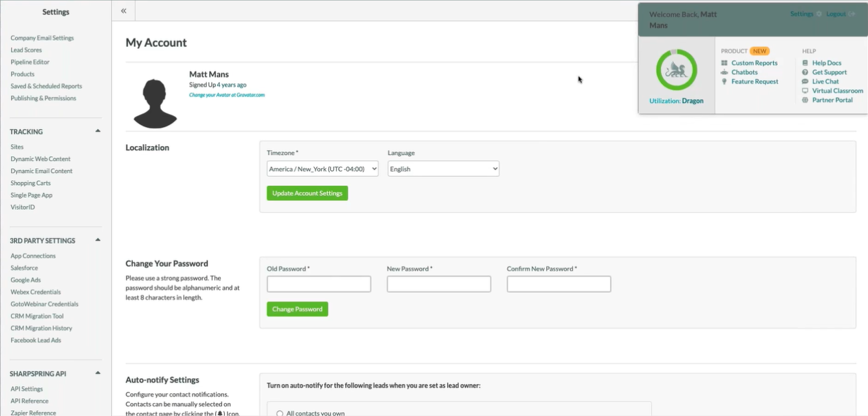The image size is (868, 416).
Task: Click the Chatbots robot icon
Action: [x=725, y=72]
